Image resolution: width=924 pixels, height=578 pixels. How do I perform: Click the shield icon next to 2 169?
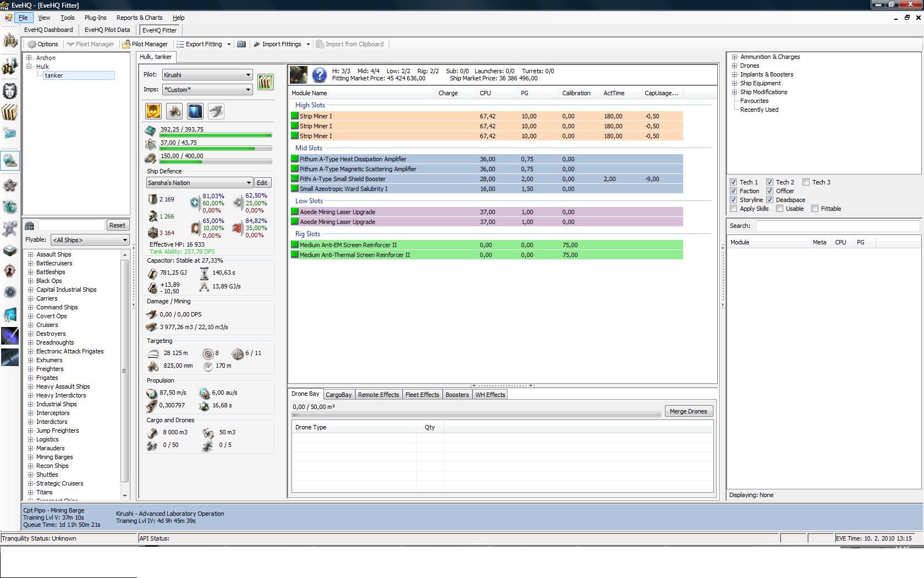153,199
